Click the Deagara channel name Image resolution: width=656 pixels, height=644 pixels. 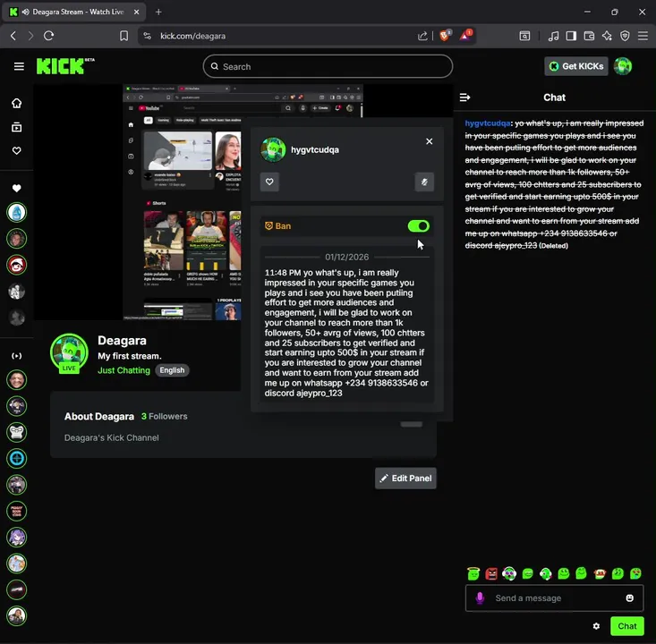[x=123, y=341]
